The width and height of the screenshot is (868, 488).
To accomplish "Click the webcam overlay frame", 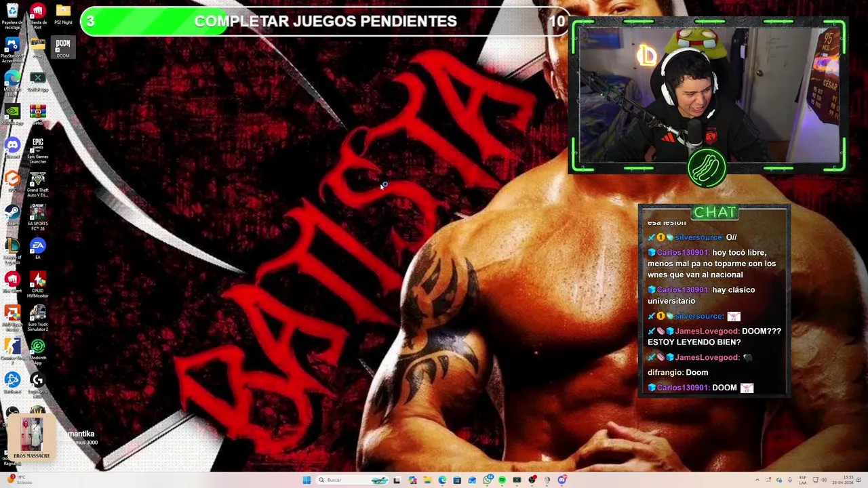I will pyautogui.click(x=707, y=96).
